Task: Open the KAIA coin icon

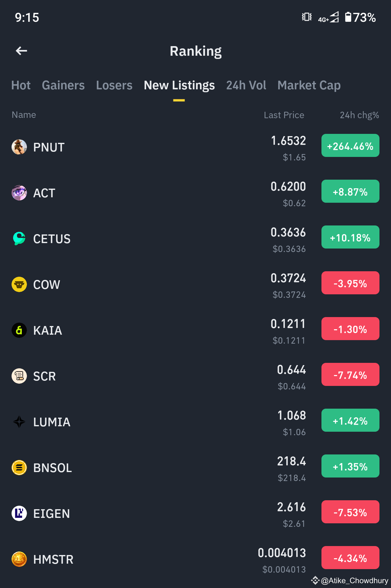Action: click(19, 330)
